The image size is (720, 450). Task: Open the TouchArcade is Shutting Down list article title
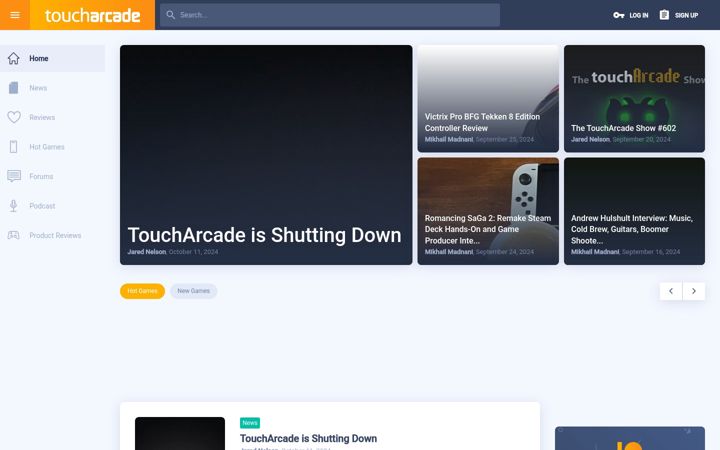click(x=308, y=439)
